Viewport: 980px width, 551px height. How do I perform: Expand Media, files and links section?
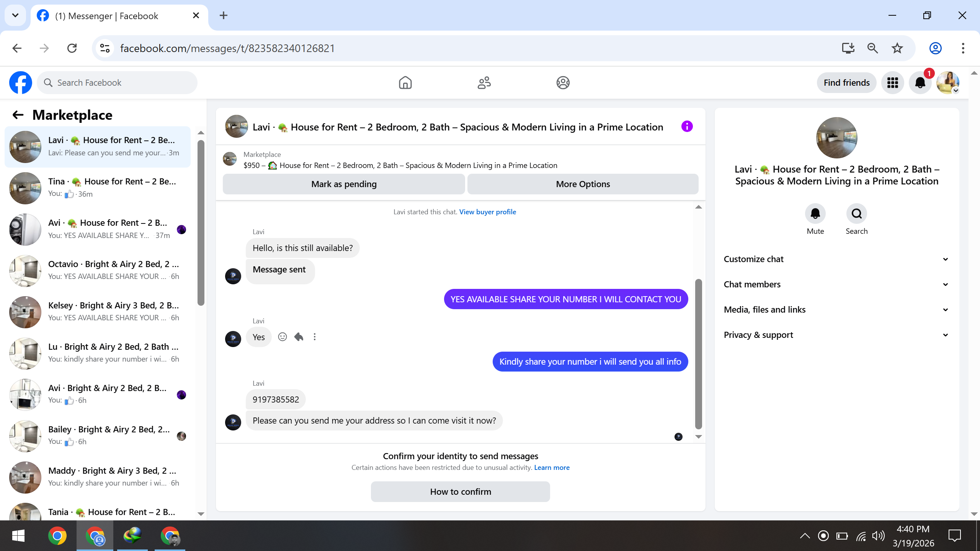point(836,310)
